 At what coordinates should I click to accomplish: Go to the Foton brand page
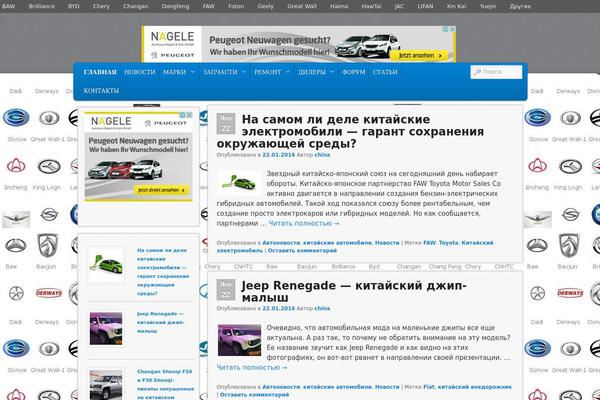(236, 6)
